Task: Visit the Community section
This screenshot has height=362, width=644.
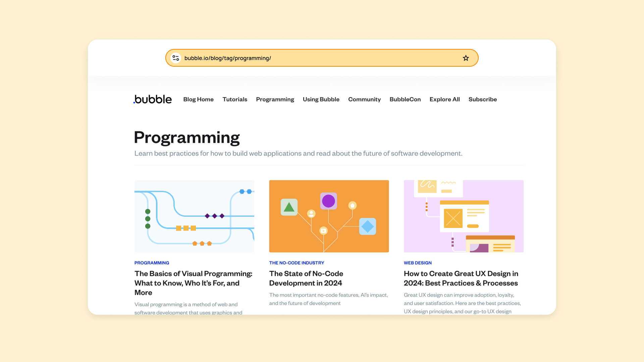Action: click(x=364, y=99)
